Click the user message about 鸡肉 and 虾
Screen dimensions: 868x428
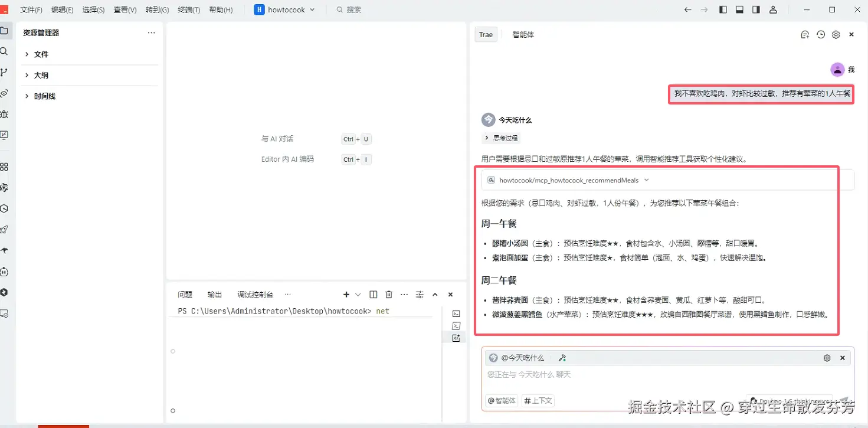click(x=762, y=94)
